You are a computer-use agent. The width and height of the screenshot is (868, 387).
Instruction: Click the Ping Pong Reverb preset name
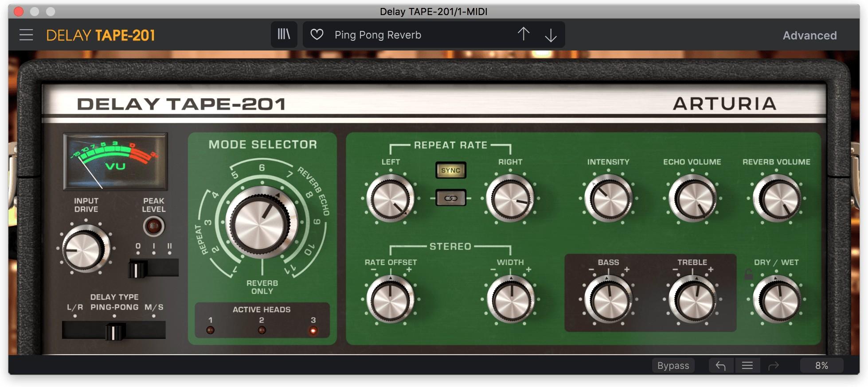[x=378, y=35]
